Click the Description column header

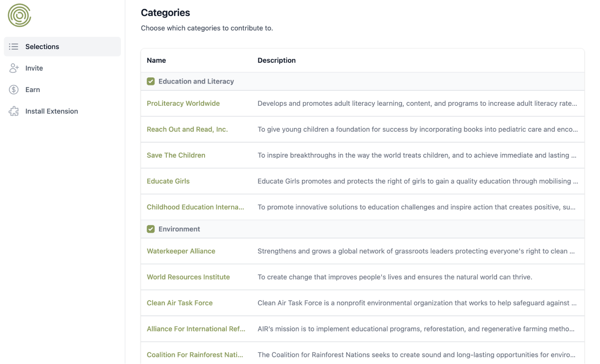pyautogui.click(x=276, y=60)
